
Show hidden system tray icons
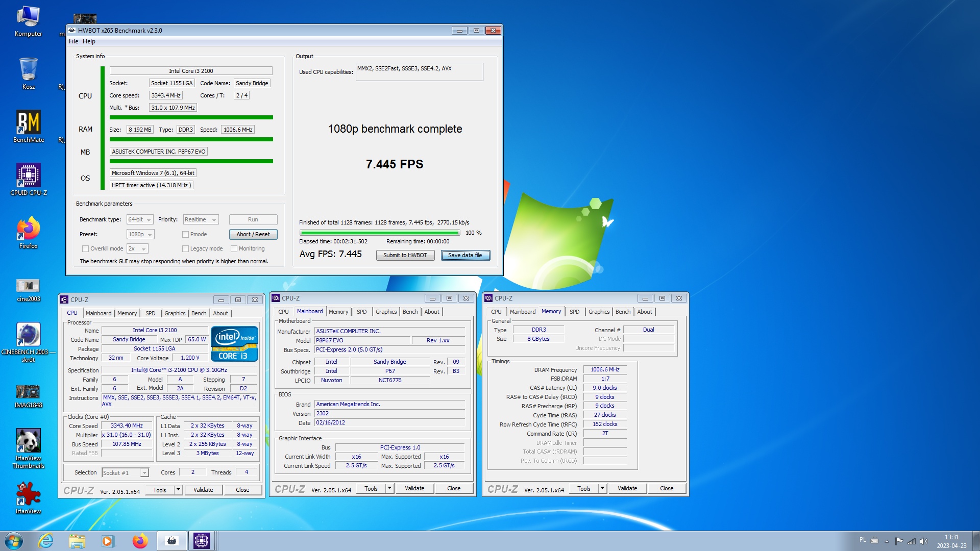pos(887,541)
